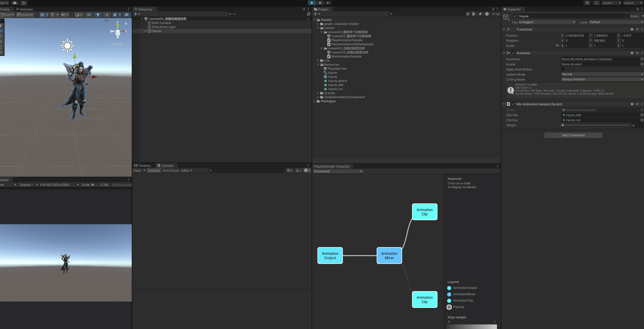Screen dimensions: 644x329
Task: Toggle scene audio mute icon
Action: (107, 15)
